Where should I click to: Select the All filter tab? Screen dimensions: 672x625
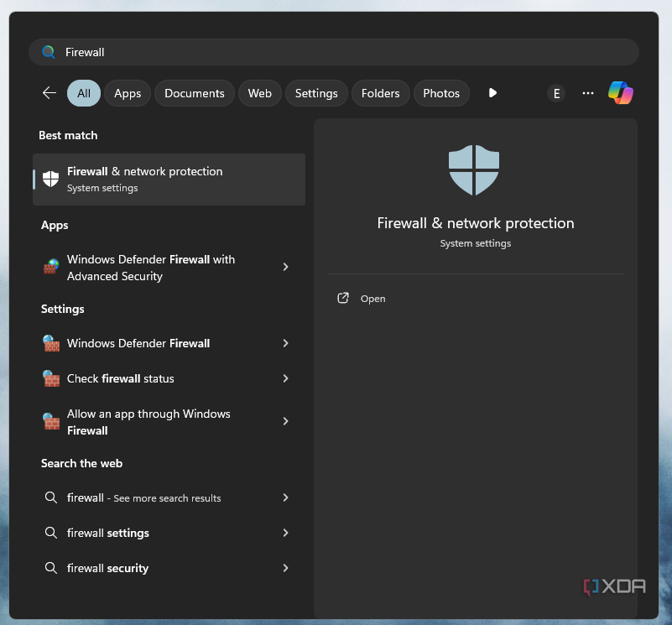pyautogui.click(x=84, y=93)
